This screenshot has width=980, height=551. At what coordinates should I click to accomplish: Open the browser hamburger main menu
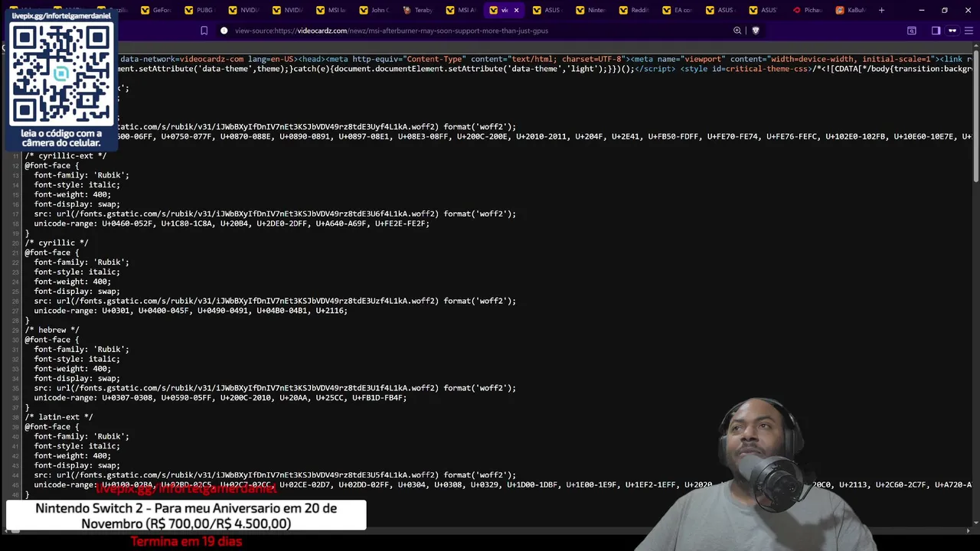click(968, 31)
